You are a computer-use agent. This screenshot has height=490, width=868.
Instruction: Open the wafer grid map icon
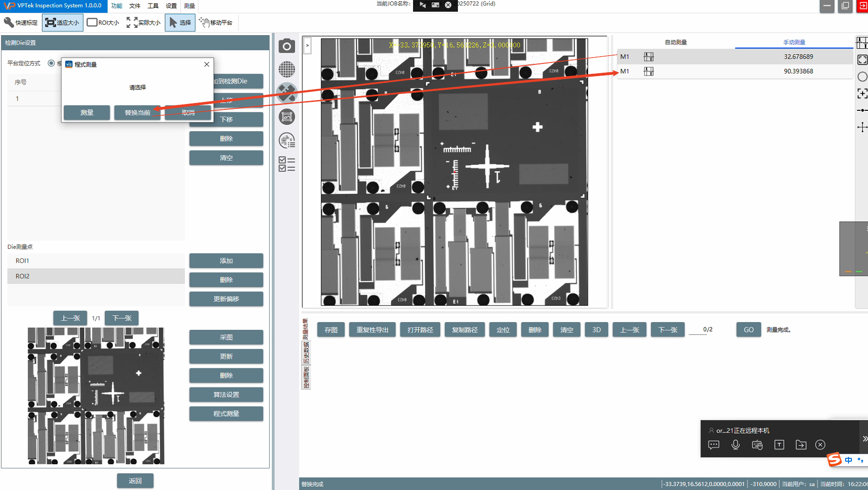coord(287,69)
